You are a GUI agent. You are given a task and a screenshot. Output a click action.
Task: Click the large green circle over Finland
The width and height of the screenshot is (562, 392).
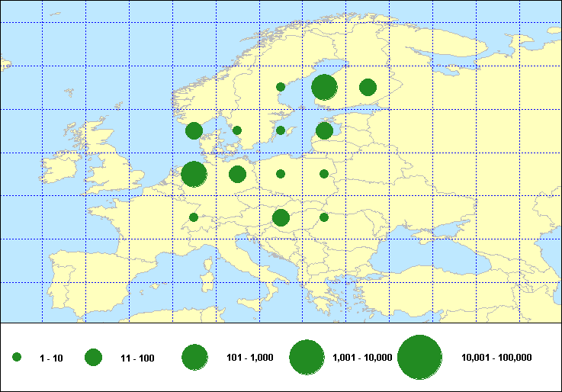point(324,87)
